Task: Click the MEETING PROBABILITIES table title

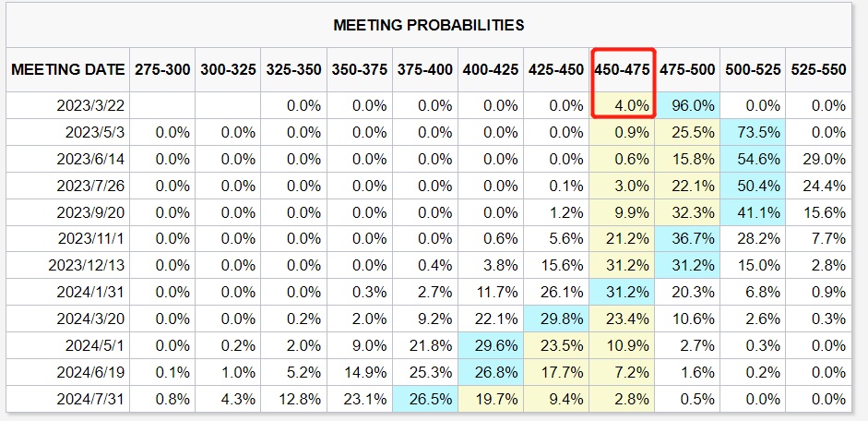Action: click(x=428, y=25)
